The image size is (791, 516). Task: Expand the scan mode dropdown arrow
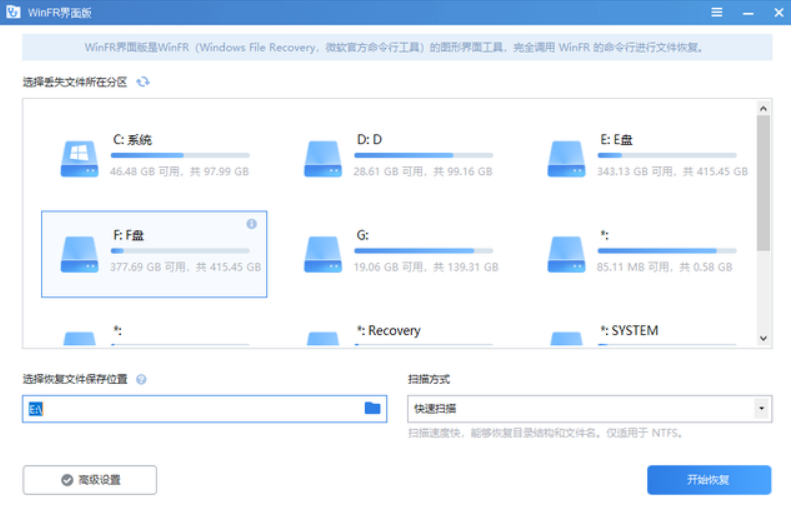762,408
